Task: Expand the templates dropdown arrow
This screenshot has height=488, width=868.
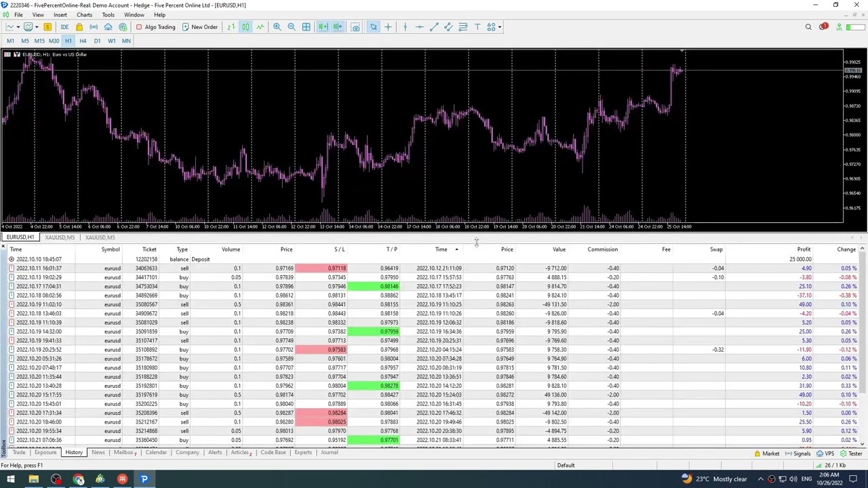Action: click(x=36, y=27)
